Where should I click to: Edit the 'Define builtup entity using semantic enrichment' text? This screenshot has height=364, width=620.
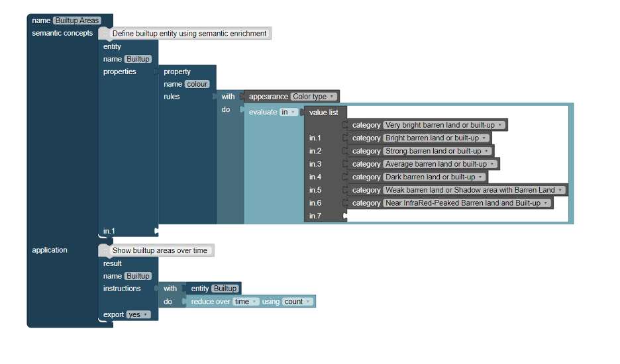pyautogui.click(x=189, y=33)
